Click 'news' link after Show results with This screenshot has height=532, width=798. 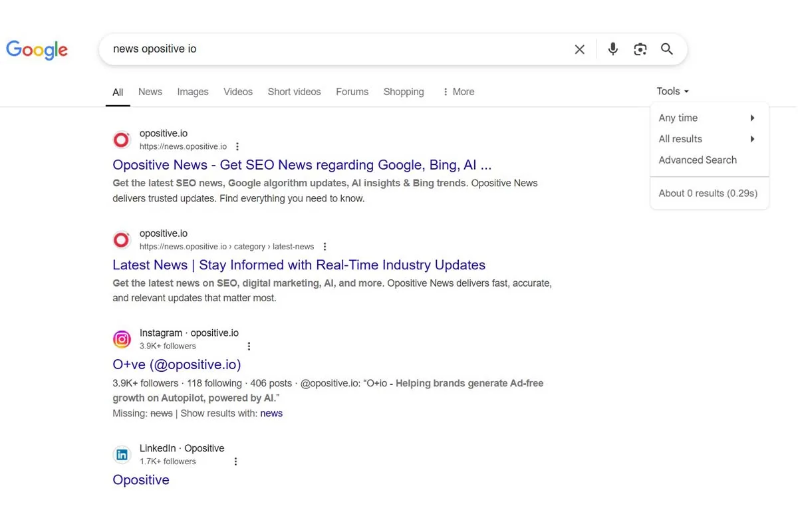271,414
